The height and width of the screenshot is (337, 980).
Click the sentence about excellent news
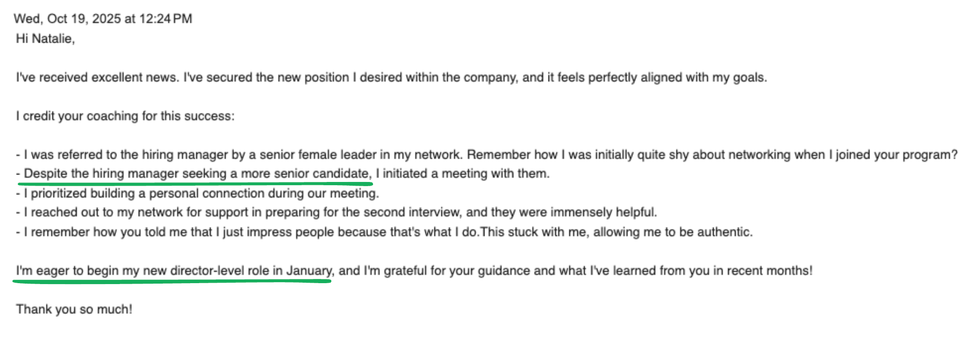tap(392, 78)
